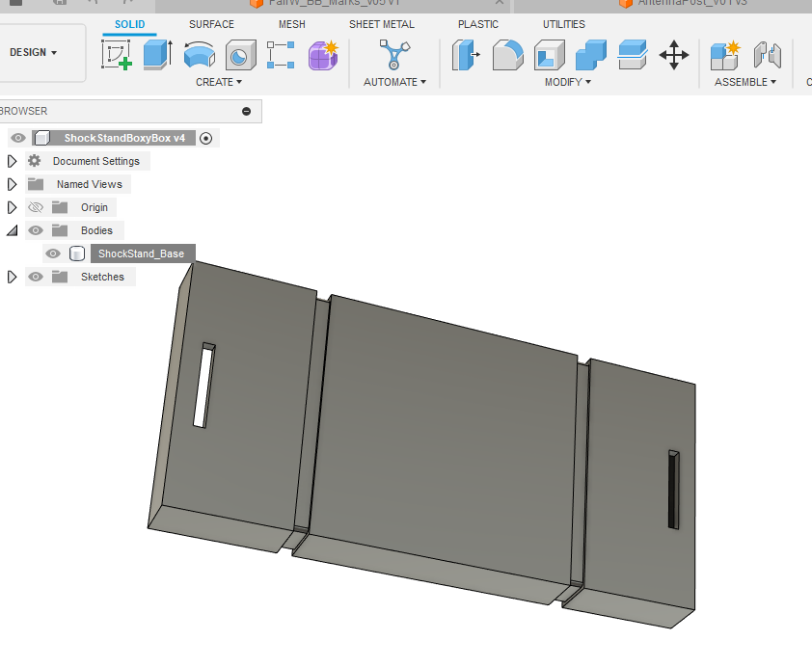
Task: Select the Create Sketch tool
Action: tap(117, 54)
